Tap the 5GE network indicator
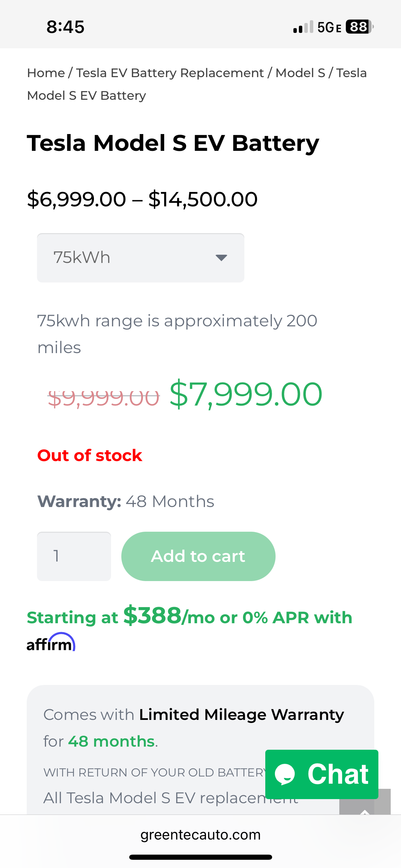This screenshot has height=868, width=401. (x=329, y=27)
